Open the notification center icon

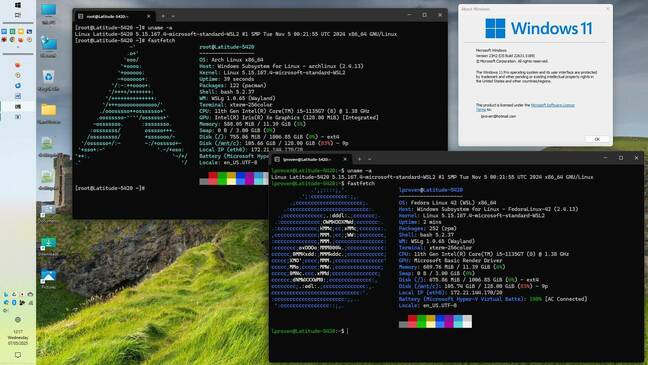(18, 355)
